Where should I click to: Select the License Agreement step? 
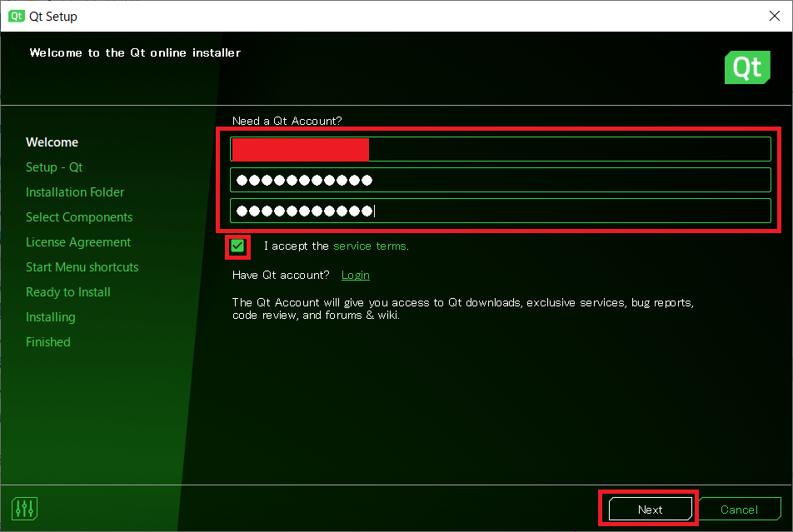[x=78, y=242]
